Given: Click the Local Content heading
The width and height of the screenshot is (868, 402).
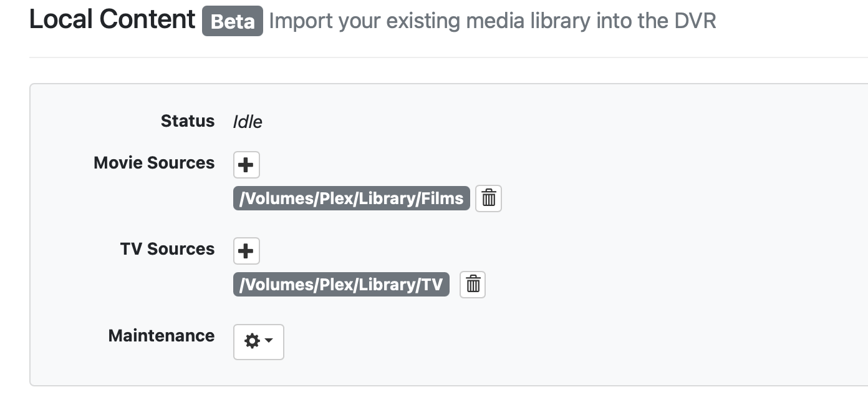Looking at the screenshot, I should point(112,20).
